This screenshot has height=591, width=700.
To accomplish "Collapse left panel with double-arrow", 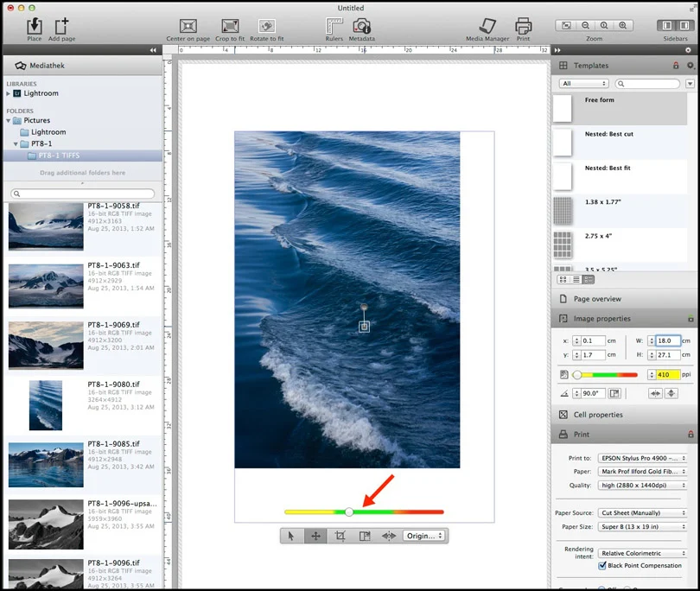I will point(153,50).
